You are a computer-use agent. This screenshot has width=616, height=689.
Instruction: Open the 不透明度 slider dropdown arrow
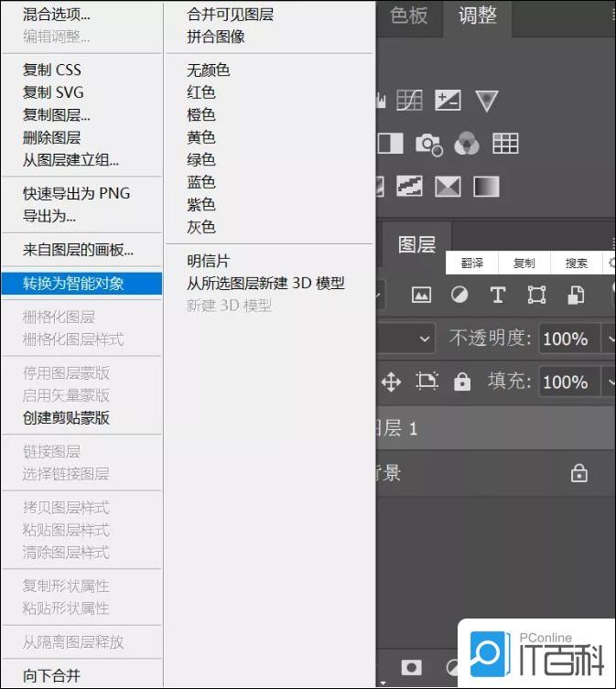610,339
